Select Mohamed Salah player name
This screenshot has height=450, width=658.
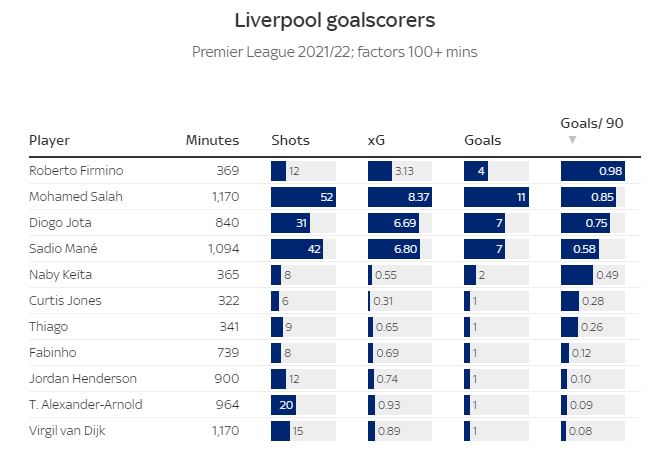click(76, 196)
